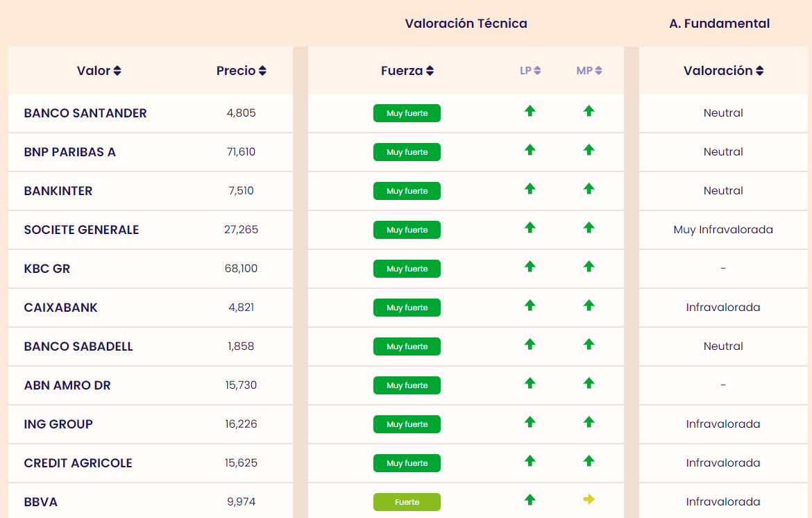The width and height of the screenshot is (812, 518).
Task: Click the MP up arrow for Credit Agricole
Action: 589,460
